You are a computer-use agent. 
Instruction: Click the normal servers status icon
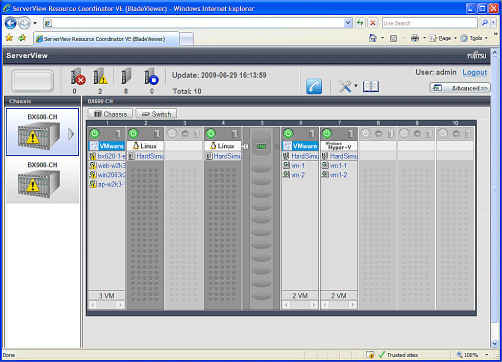(x=126, y=76)
